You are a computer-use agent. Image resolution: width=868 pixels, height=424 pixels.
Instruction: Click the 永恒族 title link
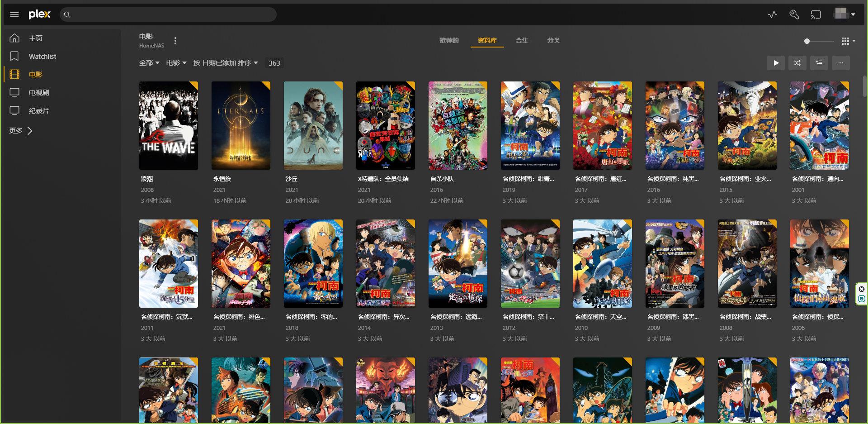[222, 179]
